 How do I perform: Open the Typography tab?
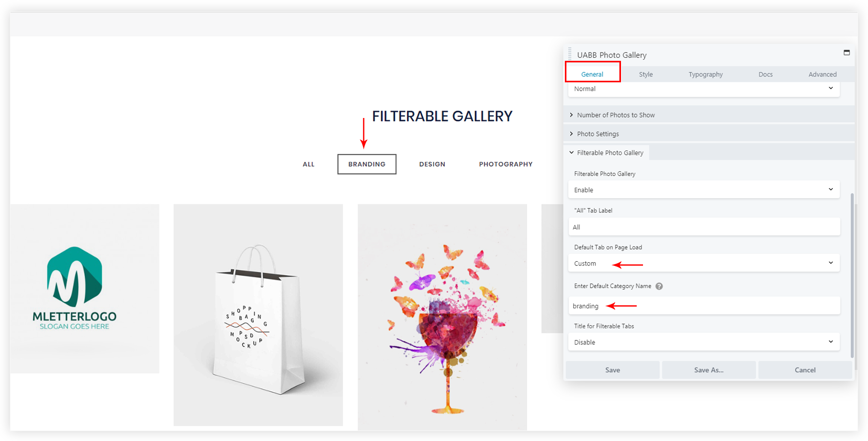tap(705, 74)
